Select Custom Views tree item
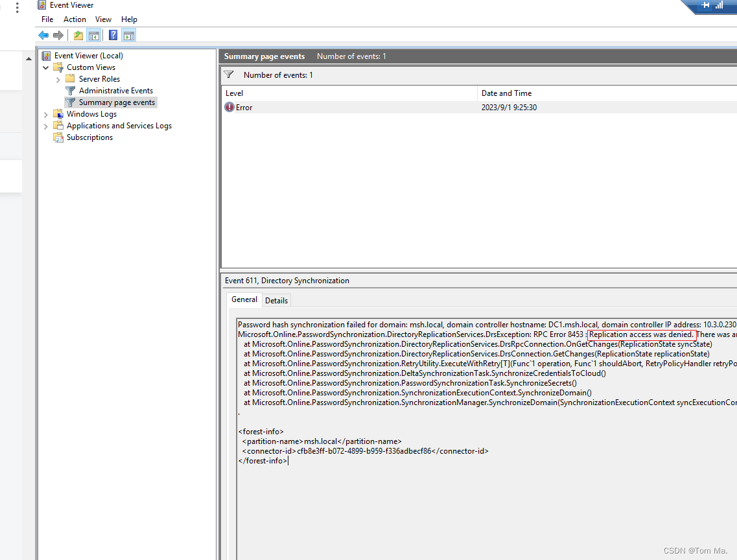This screenshot has width=737, height=560. [91, 67]
